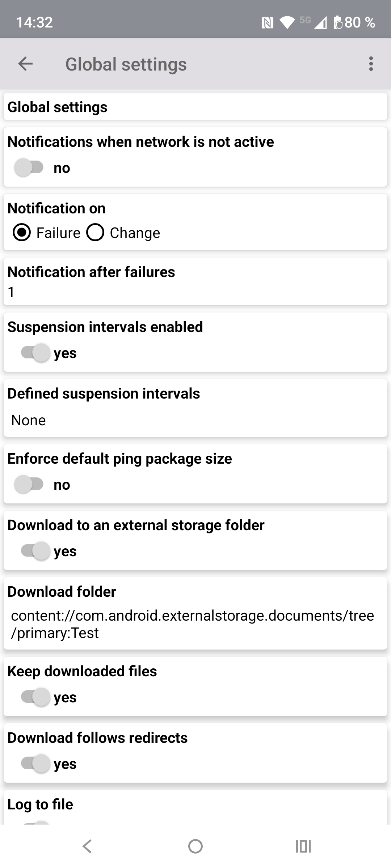Tap Android back navigation button
The height and width of the screenshot is (868, 391).
coord(87,846)
